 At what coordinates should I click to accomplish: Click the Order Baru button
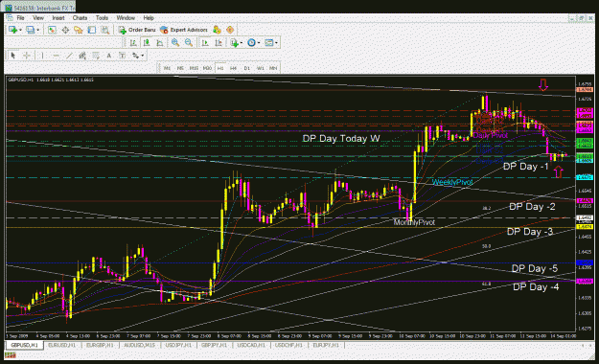click(137, 30)
